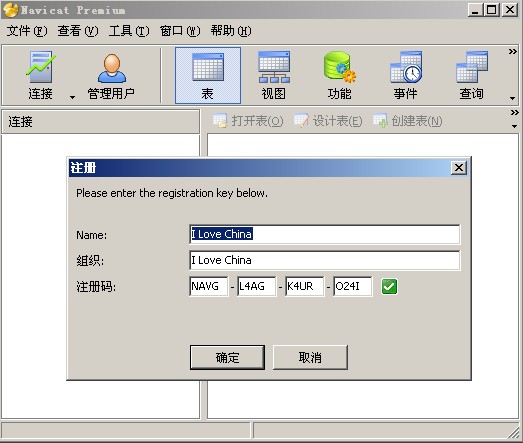Click the K4UR registration code box
Screen dimensions: 523x443
click(x=305, y=286)
